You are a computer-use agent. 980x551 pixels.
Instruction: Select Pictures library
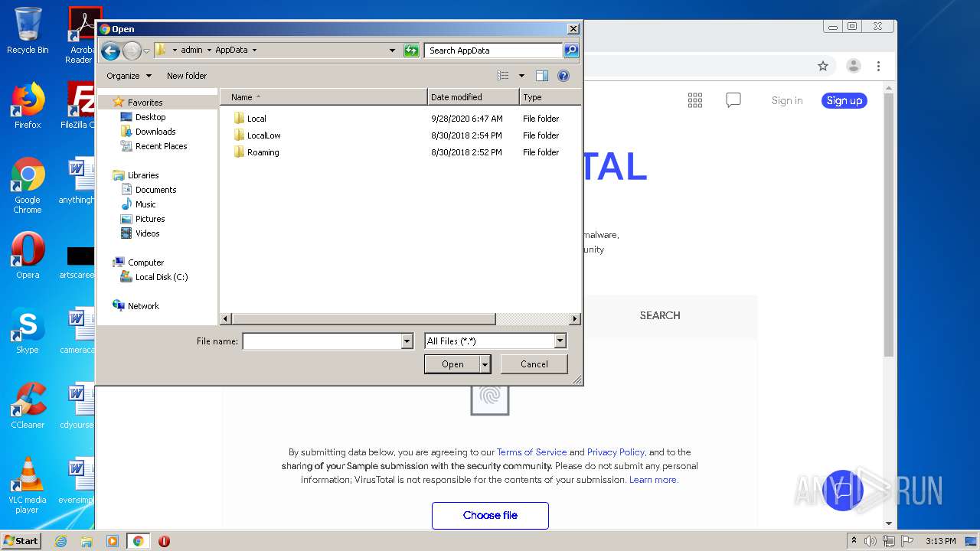click(150, 219)
